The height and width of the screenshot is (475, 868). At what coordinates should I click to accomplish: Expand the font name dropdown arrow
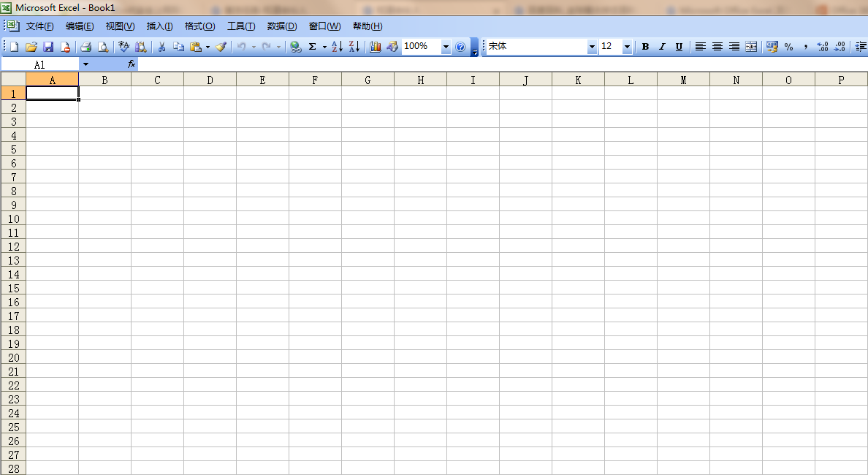coord(592,47)
